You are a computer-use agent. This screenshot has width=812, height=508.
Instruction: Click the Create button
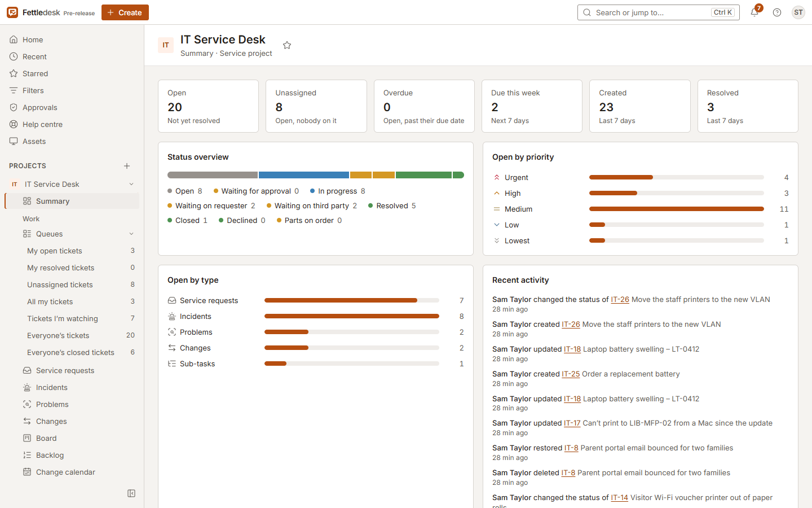(x=125, y=12)
